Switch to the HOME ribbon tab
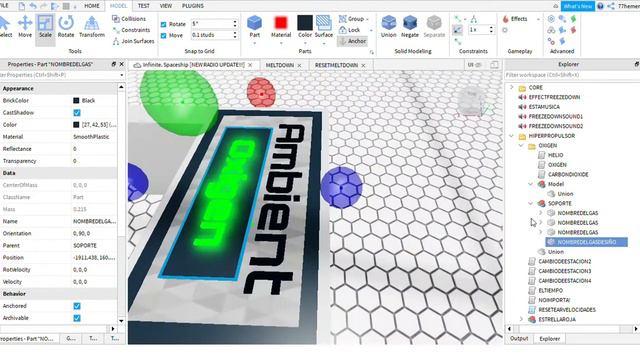The image size is (640, 360). (91, 6)
